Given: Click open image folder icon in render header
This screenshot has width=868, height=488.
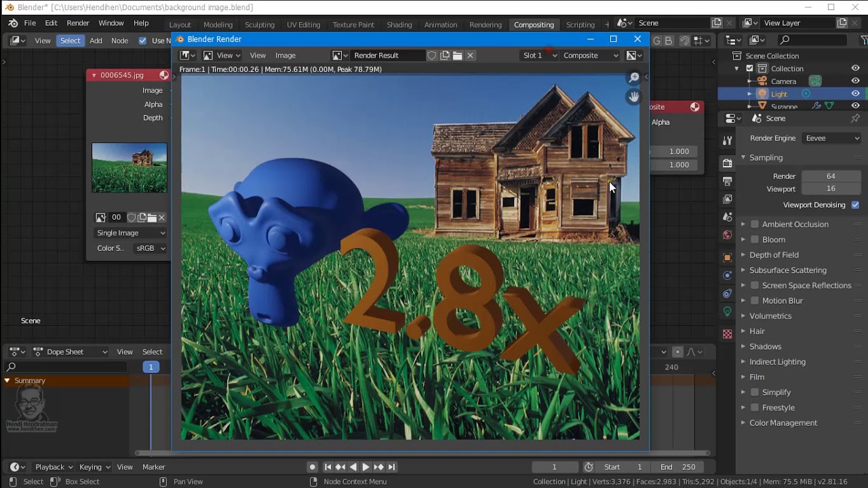Looking at the screenshot, I should (x=458, y=56).
